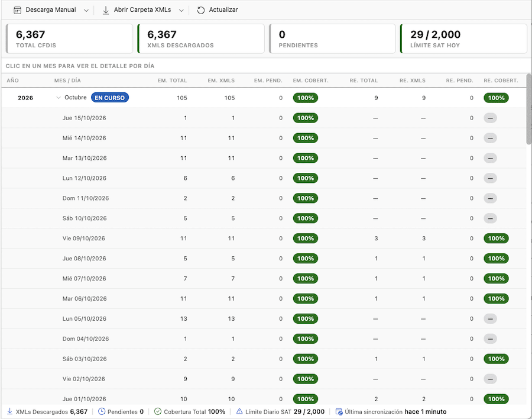Select the Sáb 03/10/2026 row date
Viewport: 532px width, 419px height.
[x=85, y=359]
